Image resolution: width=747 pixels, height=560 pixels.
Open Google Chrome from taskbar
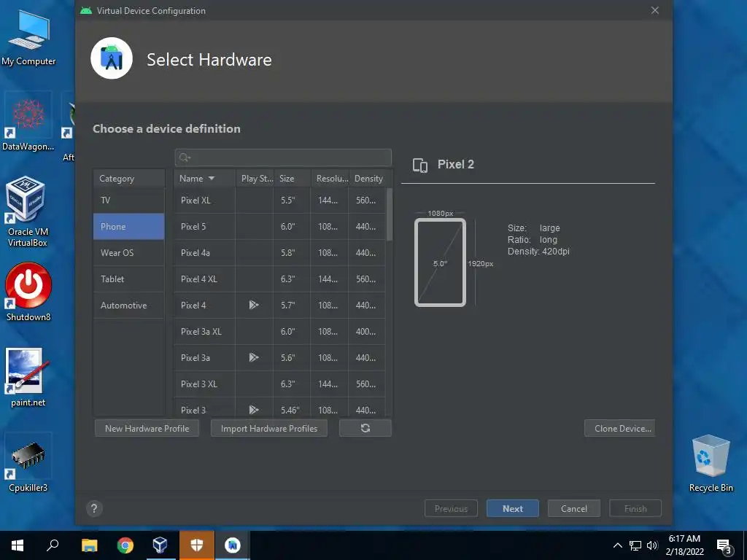coord(125,545)
